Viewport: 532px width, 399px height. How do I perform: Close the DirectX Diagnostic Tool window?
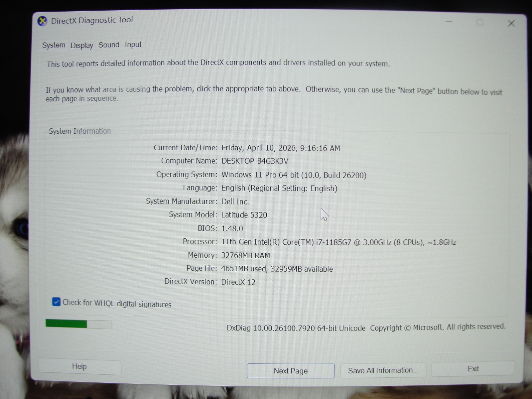pyautogui.click(x=511, y=23)
